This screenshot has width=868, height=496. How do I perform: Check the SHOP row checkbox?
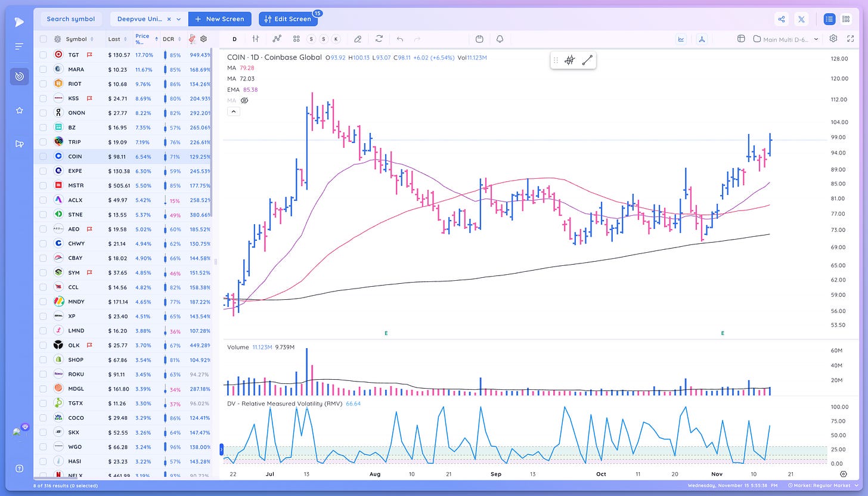[x=43, y=359]
